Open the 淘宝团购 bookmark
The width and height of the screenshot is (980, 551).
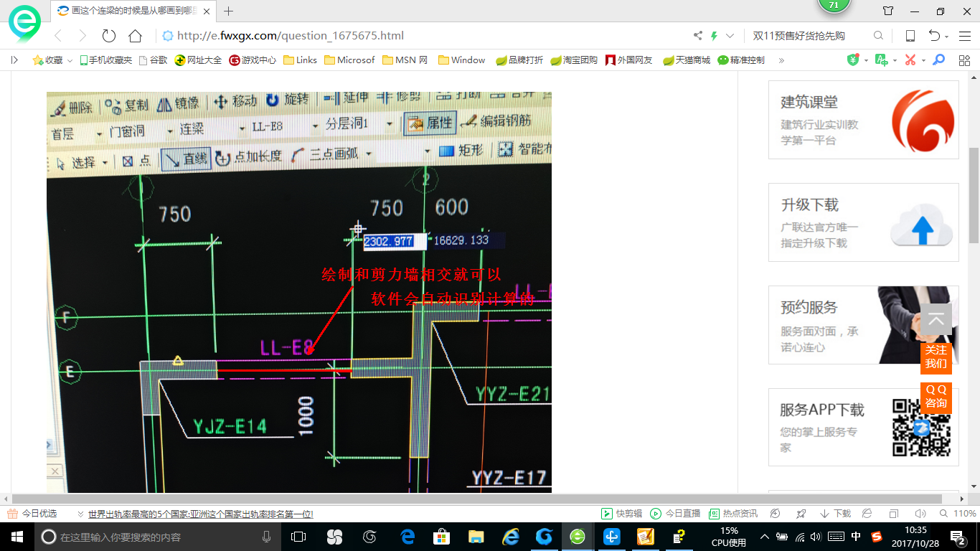[x=574, y=60]
